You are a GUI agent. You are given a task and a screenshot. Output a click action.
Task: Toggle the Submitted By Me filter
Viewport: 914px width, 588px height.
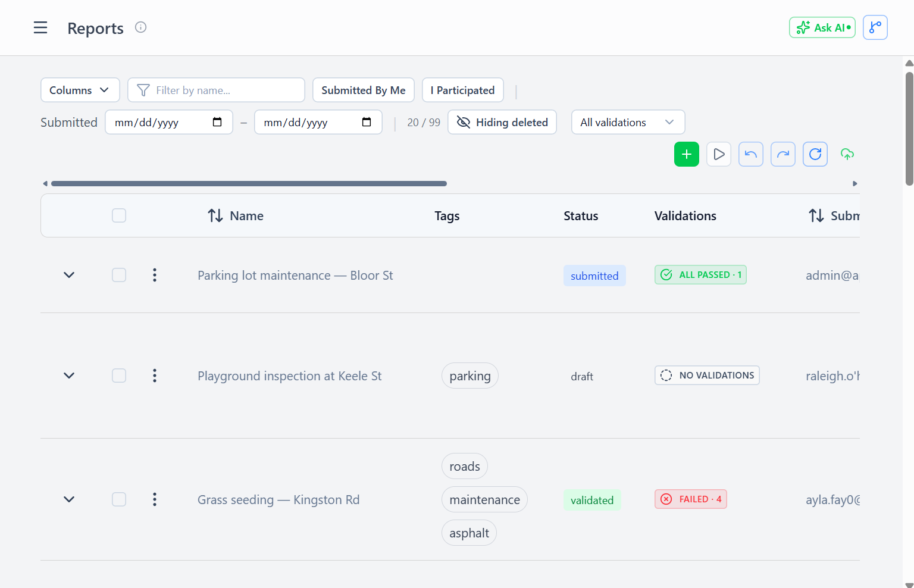(x=363, y=90)
